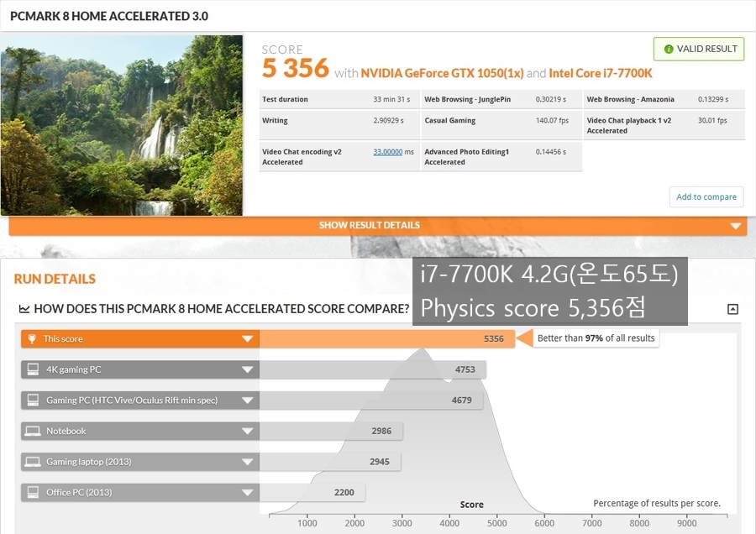Click the Notebook 2986 score bar
The image size is (756, 534).
(x=331, y=431)
